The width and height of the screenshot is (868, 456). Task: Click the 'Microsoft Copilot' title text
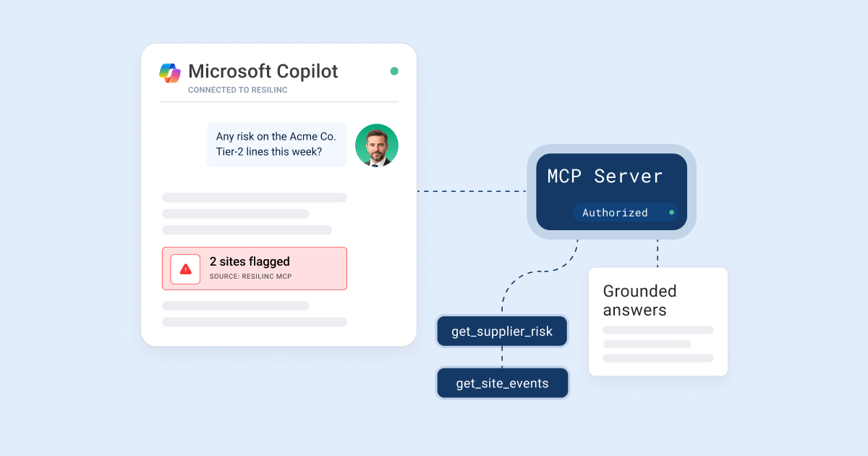(263, 72)
